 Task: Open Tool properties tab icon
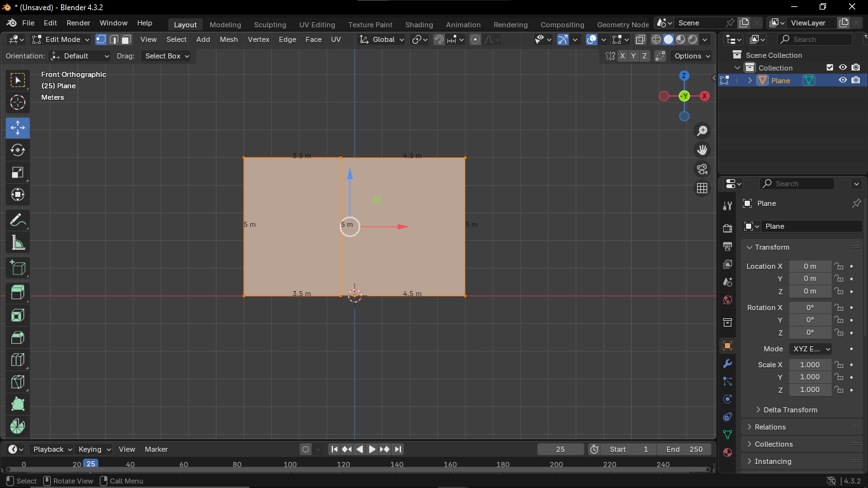pos(728,206)
